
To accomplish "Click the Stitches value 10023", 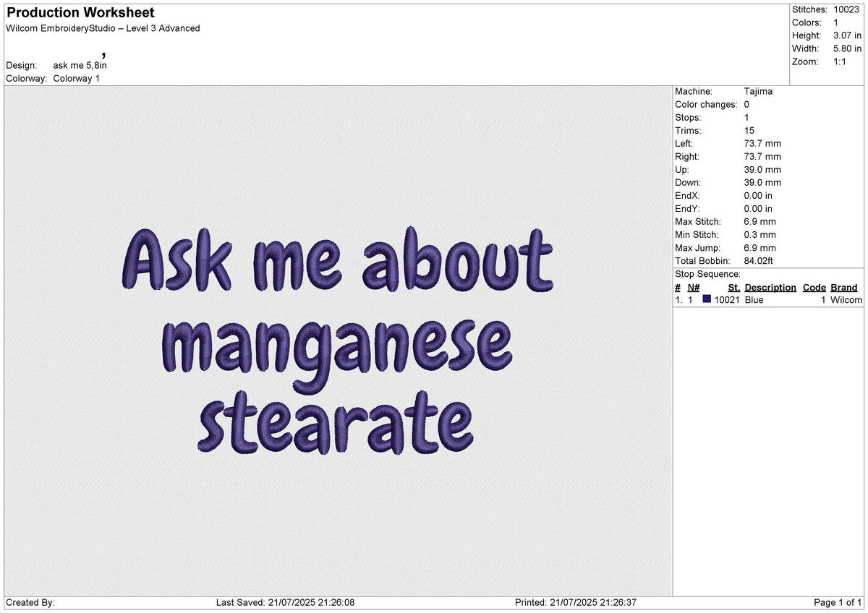I will [846, 9].
